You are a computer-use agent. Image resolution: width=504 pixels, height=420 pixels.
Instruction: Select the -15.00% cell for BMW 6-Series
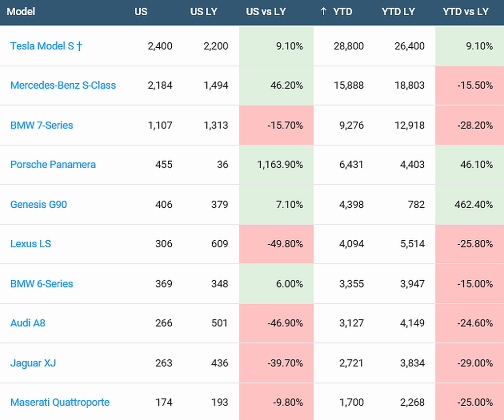tap(470, 284)
